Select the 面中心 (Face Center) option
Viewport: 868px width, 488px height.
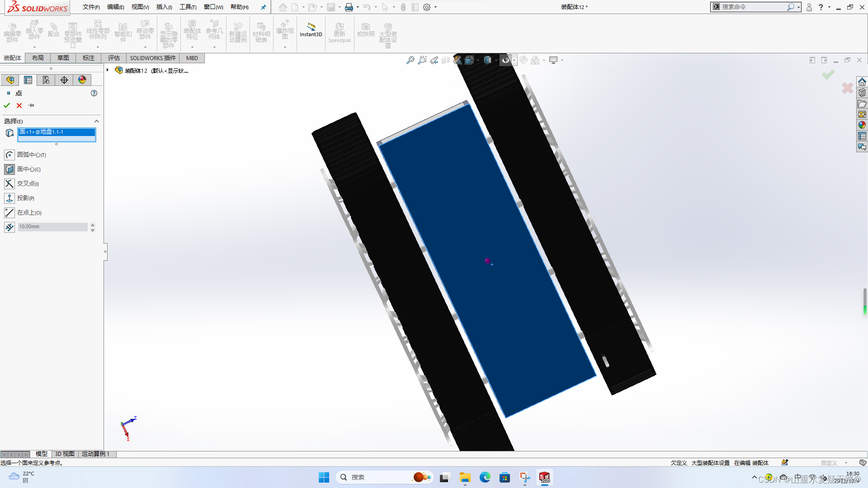pyautogui.click(x=9, y=169)
